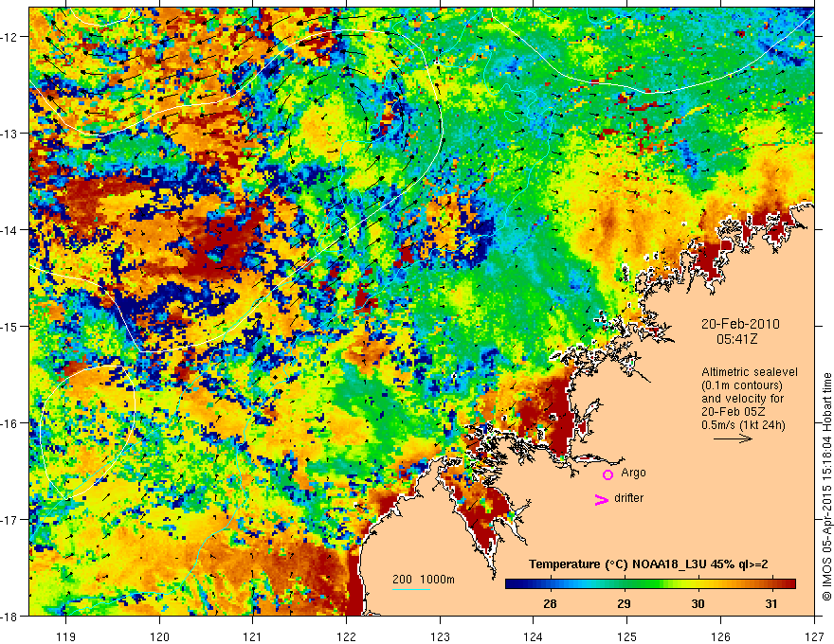This screenshot has width=834, height=644.
Task: Click the '0.5m/s (1kt 24h)' text
Action: pyautogui.click(x=744, y=425)
